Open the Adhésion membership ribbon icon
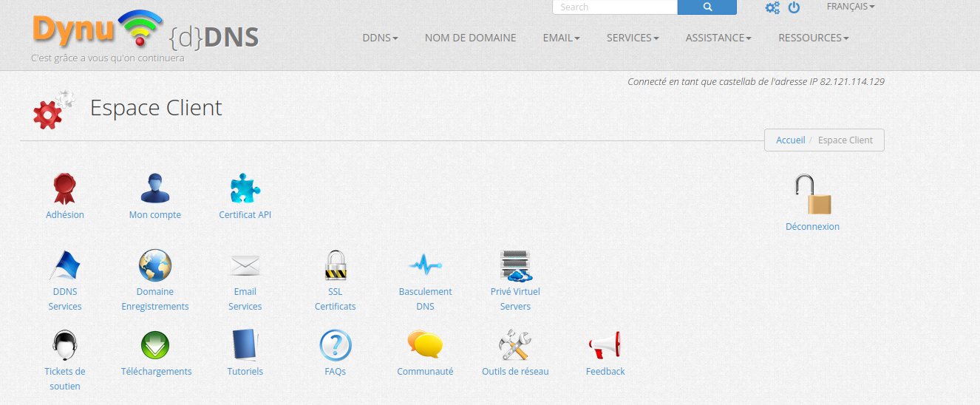The image size is (980, 405). (x=65, y=188)
